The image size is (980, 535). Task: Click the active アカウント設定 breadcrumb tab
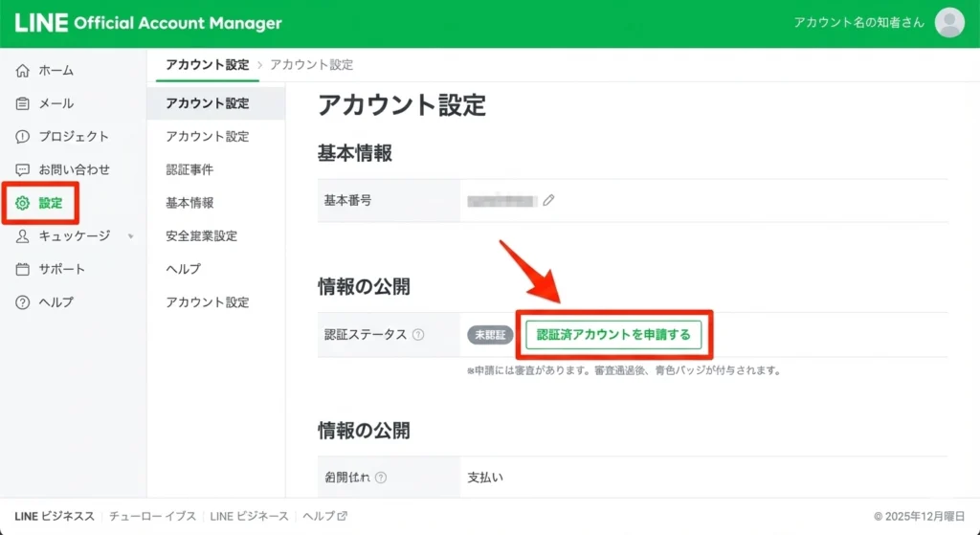coord(208,65)
